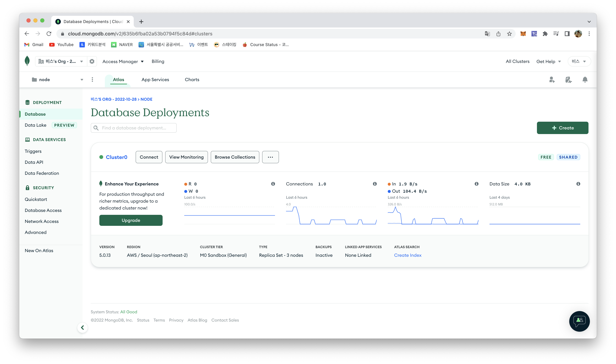Open Advanced security settings

tap(36, 232)
